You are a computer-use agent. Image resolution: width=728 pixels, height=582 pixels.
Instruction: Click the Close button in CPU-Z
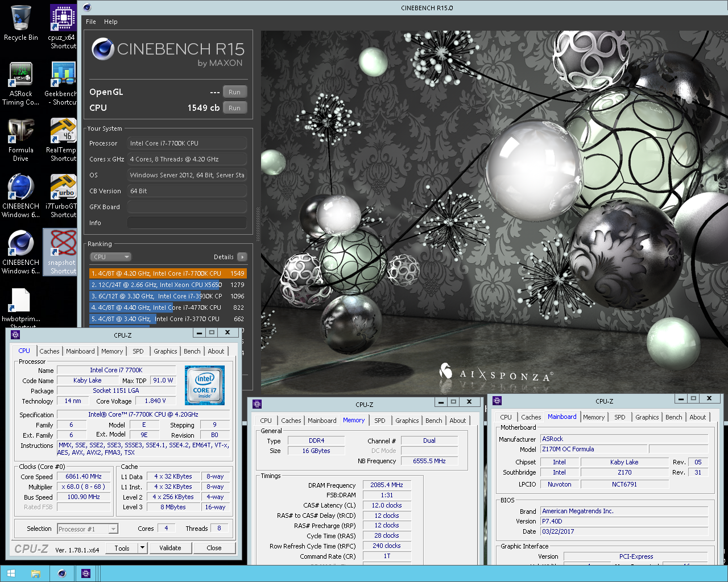coord(214,548)
